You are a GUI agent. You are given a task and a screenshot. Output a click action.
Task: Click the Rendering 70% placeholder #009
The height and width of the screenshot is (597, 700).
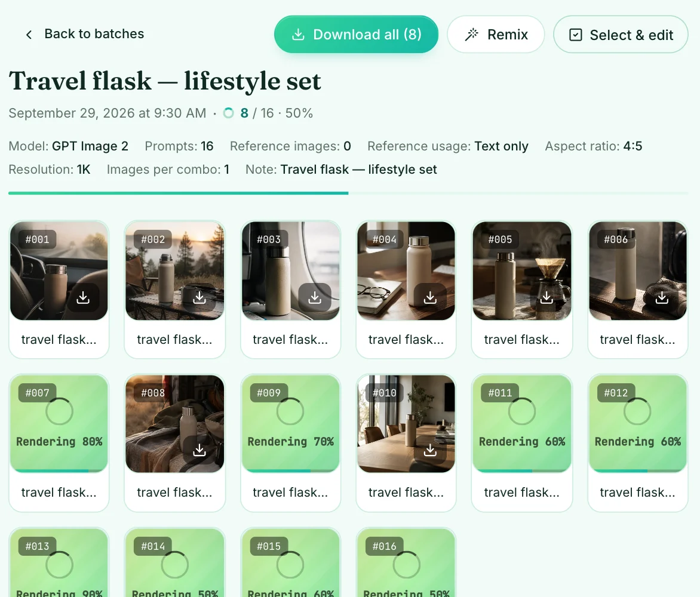point(291,423)
